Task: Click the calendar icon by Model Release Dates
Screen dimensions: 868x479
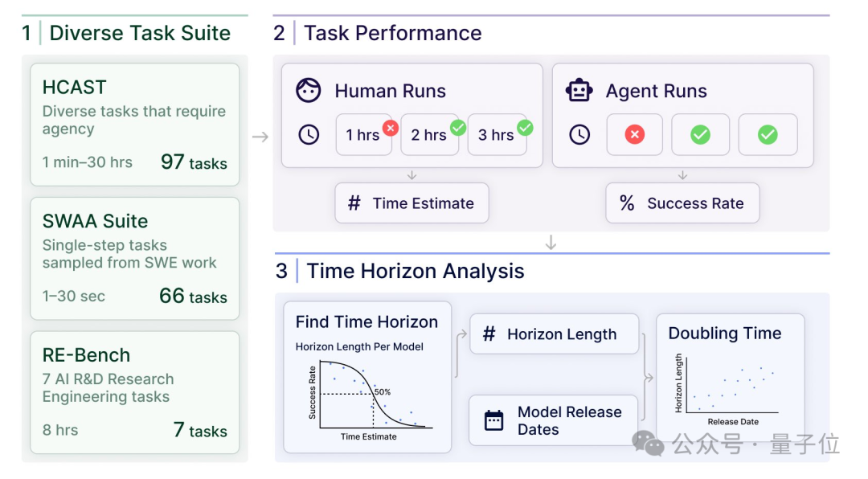Action: 493,421
